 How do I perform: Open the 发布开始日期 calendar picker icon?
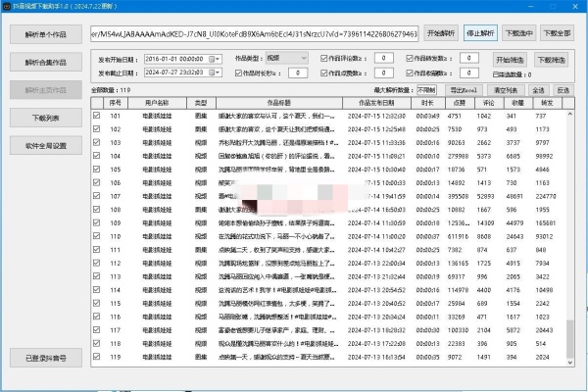216,59
